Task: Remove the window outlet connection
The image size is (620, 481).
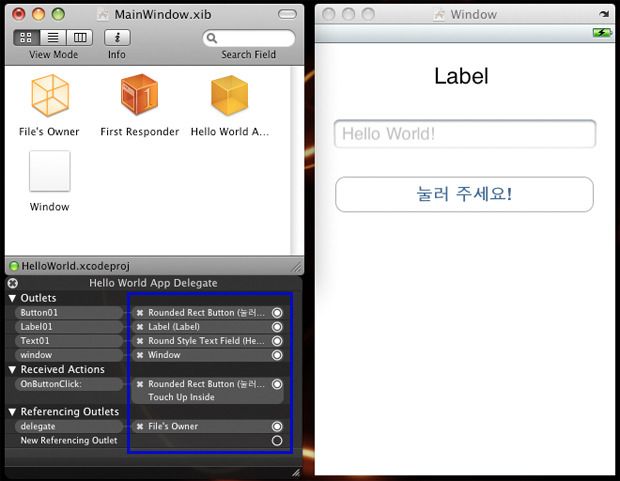Action: click(140, 355)
